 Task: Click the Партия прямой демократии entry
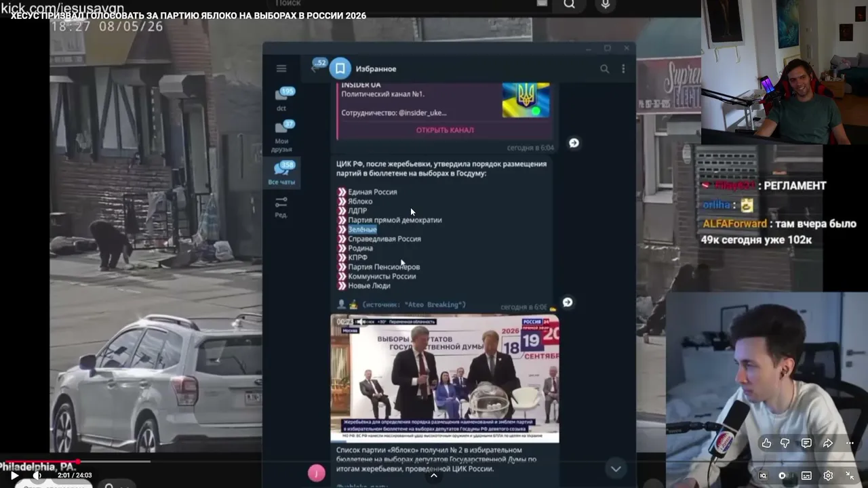pyautogui.click(x=395, y=220)
